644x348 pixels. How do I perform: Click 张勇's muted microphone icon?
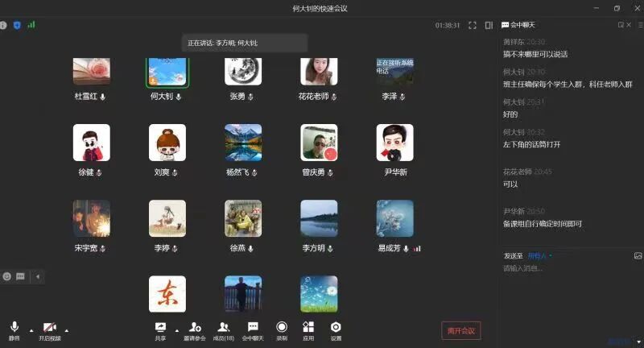tap(250, 97)
